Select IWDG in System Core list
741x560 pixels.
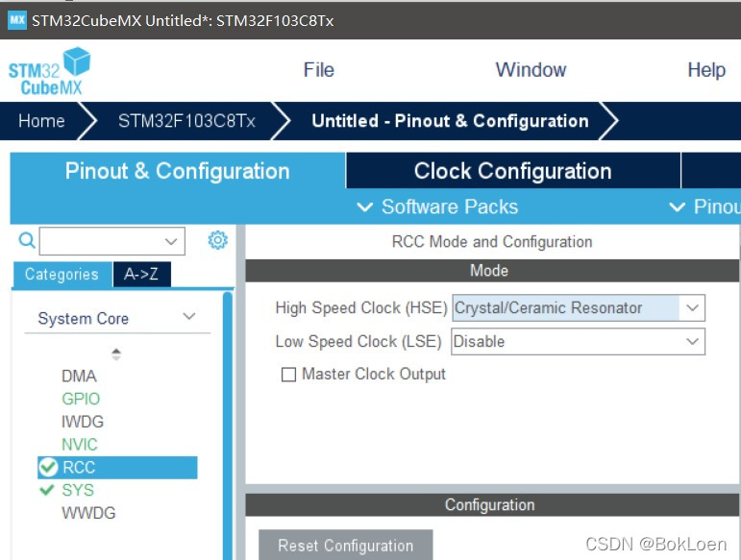83,421
